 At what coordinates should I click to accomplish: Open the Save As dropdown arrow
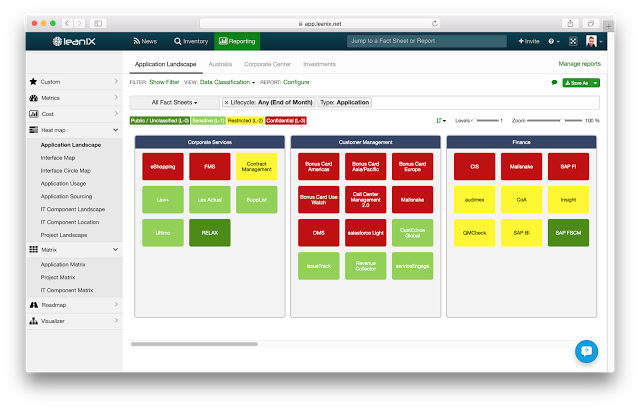[596, 83]
